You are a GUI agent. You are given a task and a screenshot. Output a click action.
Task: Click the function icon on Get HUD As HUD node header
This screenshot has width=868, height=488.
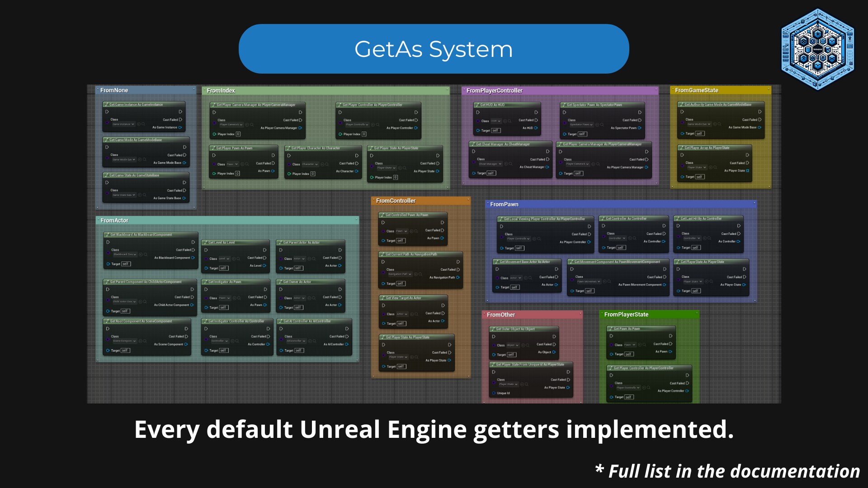coord(477,105)
